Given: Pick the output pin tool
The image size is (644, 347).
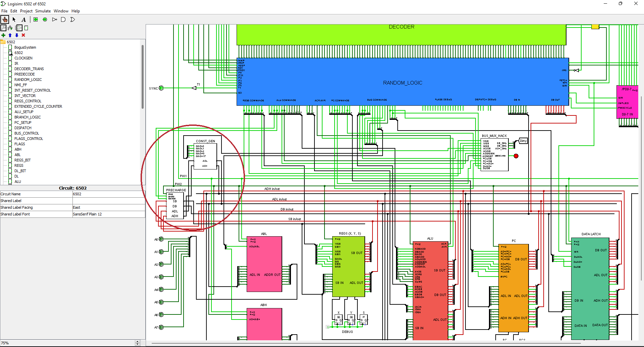Looking at the screenshot, I should tap(45, 19).
